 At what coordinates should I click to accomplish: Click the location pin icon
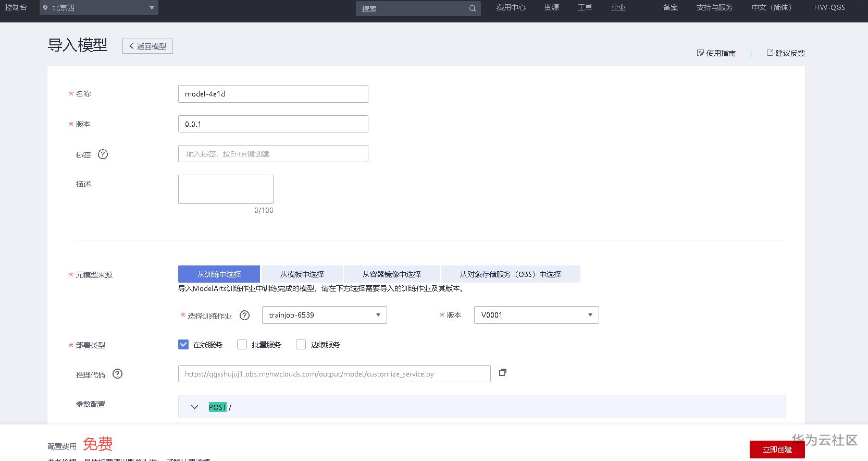tap(45, 8)
